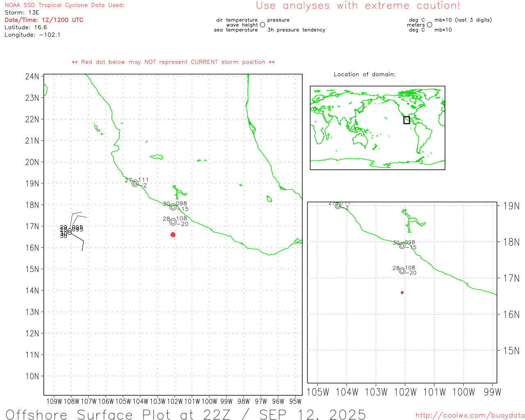Screen dimensions: 525x420
Task: Click the 'Latitude: 16.6' value
Action: point(26,27)
